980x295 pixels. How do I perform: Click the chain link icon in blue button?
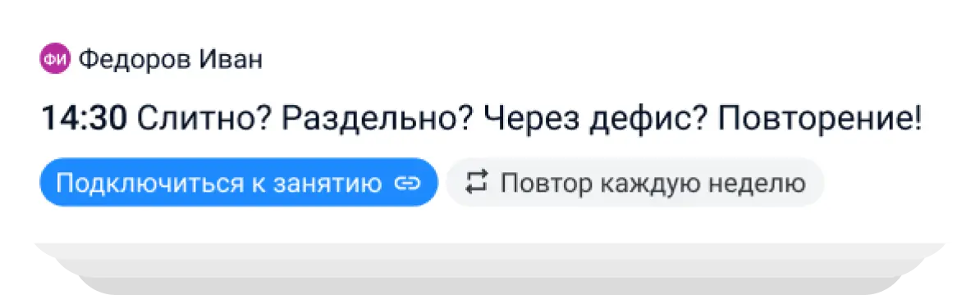pyautogui.click(x=407, y=184)
